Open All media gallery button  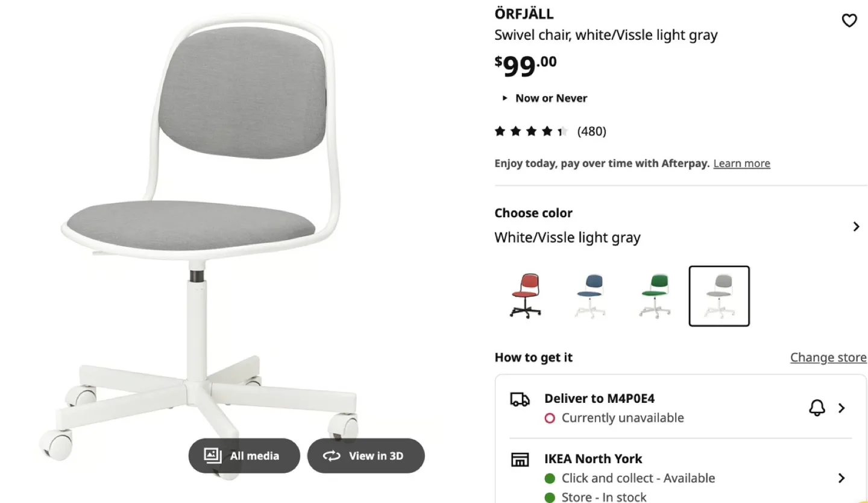tap(244, 456)
